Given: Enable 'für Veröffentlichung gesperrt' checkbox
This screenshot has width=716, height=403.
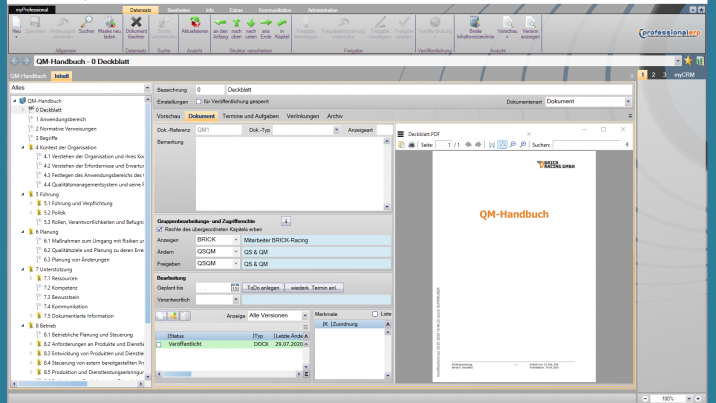Looking at the screenshot, I should coord(197,101).
